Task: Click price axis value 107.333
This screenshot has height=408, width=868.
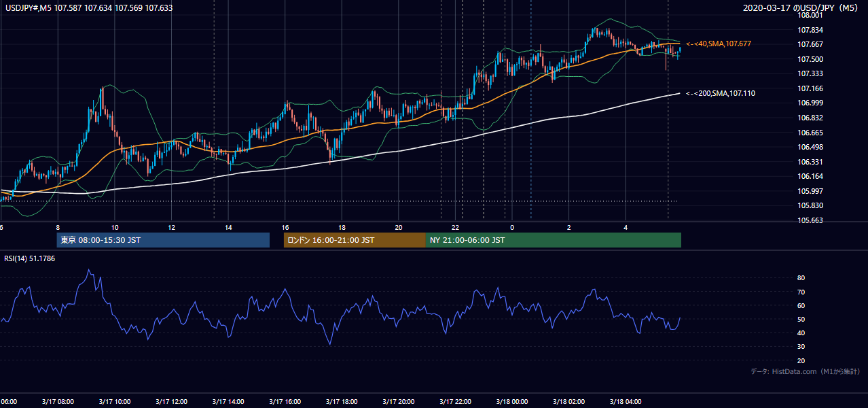Action: tap(810, 73)
